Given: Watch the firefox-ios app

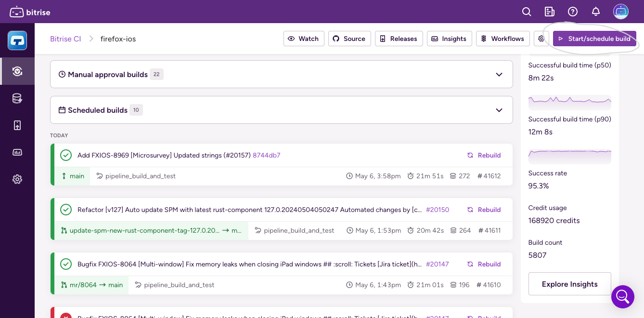Looking at the screenshot, I should [304, 39].
